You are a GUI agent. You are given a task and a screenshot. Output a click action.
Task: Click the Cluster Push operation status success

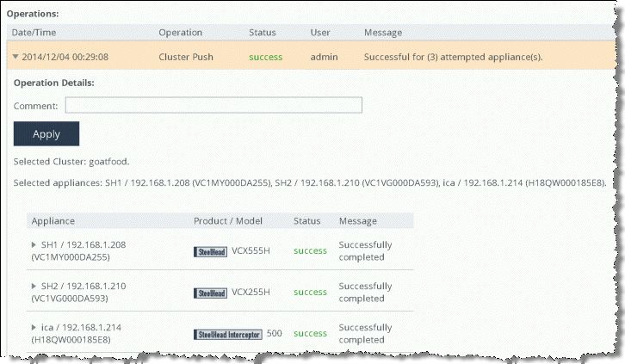click(x=265, y=57)
